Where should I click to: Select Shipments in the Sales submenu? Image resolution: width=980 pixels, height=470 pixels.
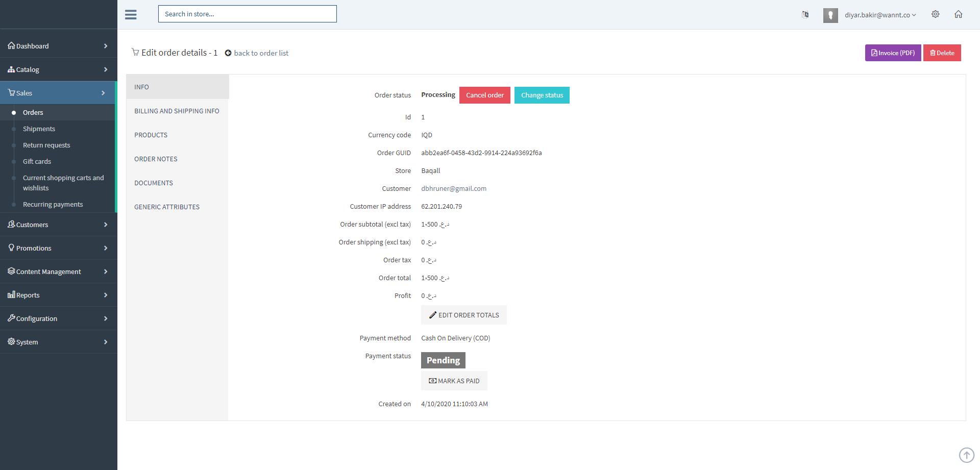pyautogui.click(x=39, y=129)
